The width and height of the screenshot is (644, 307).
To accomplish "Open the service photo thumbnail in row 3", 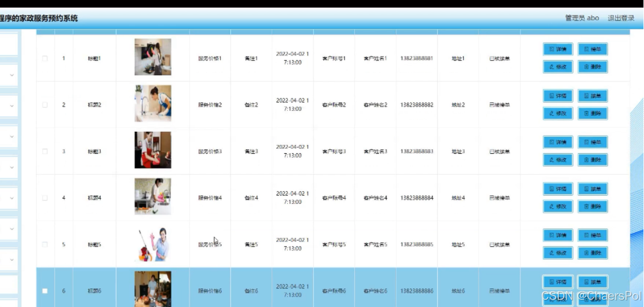I will click(x=153, y=150).
